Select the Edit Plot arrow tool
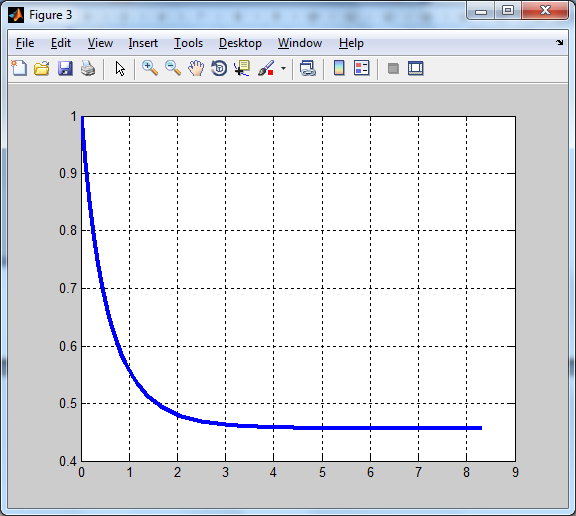576x516 pixels. pos(120,69)
